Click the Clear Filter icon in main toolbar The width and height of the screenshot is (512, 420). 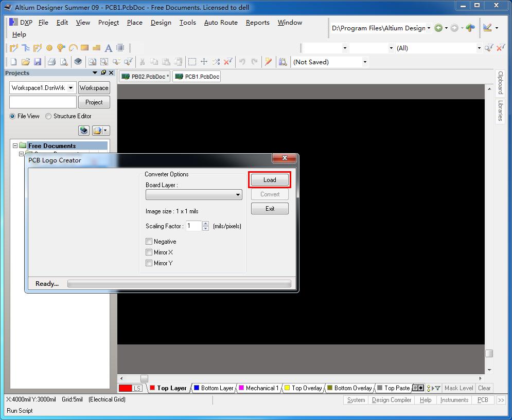[x=227, y=61]
